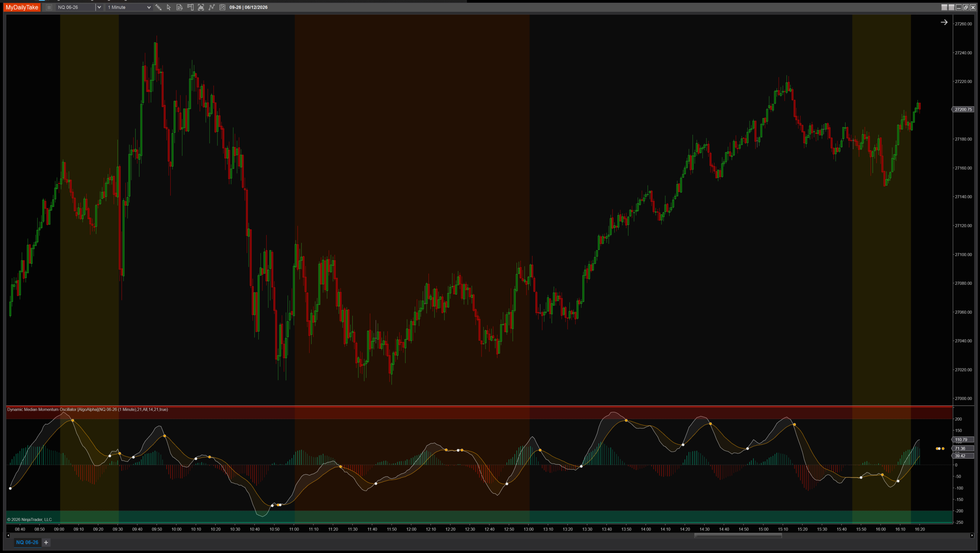Click the arrow to return to latest bar
The image size is (980, 553).
(x=944, y=22)
